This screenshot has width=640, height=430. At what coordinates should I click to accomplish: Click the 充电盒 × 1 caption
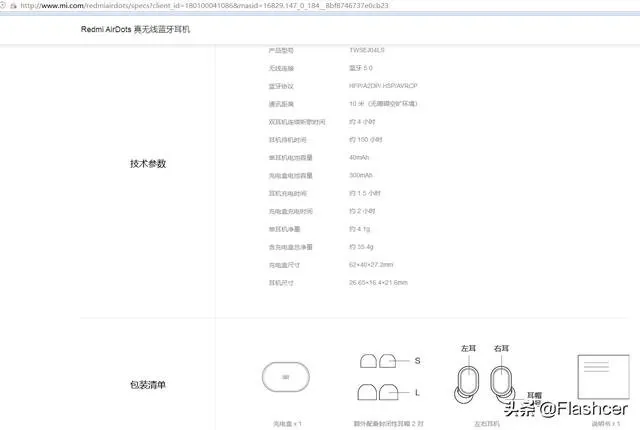[287, 424]
